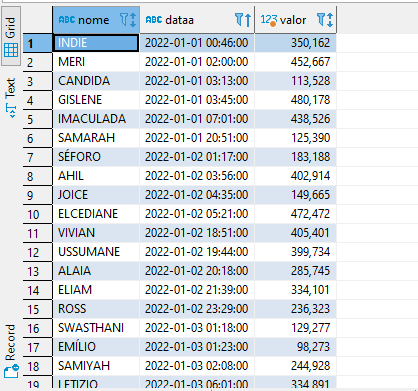Select the valor cell 98,273
The width and height of the screenshot is (418, 391).
(x=296, y=347)
